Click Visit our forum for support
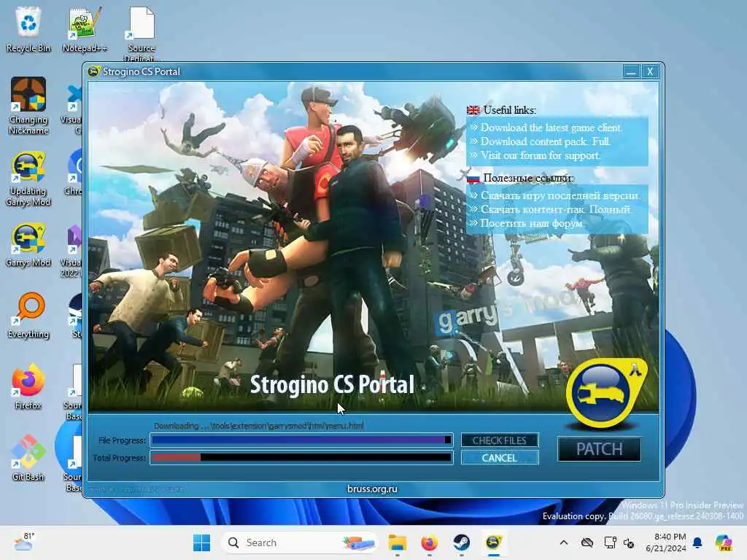This screenshot has width=747, height=560. pos(541,155)
